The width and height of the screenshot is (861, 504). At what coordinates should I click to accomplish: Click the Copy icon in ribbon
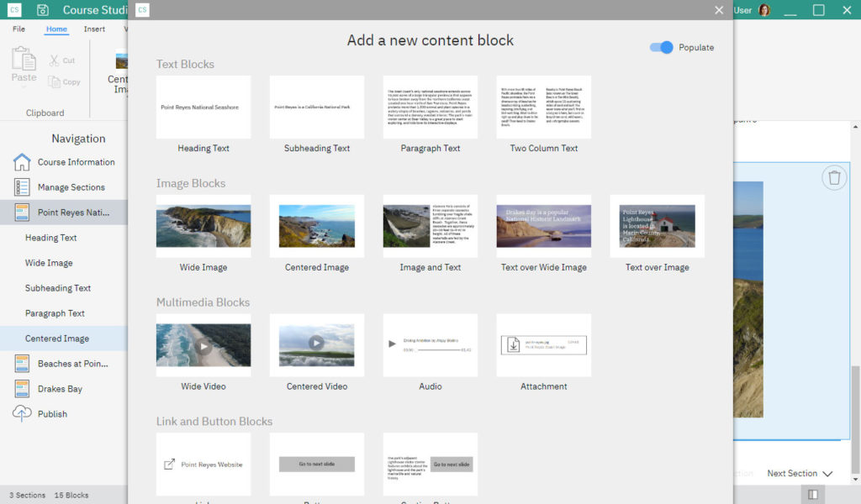tap(55, 81)
